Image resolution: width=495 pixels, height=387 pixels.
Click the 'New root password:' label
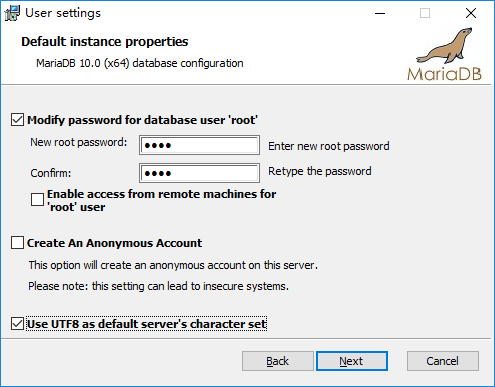pos(79,142)
